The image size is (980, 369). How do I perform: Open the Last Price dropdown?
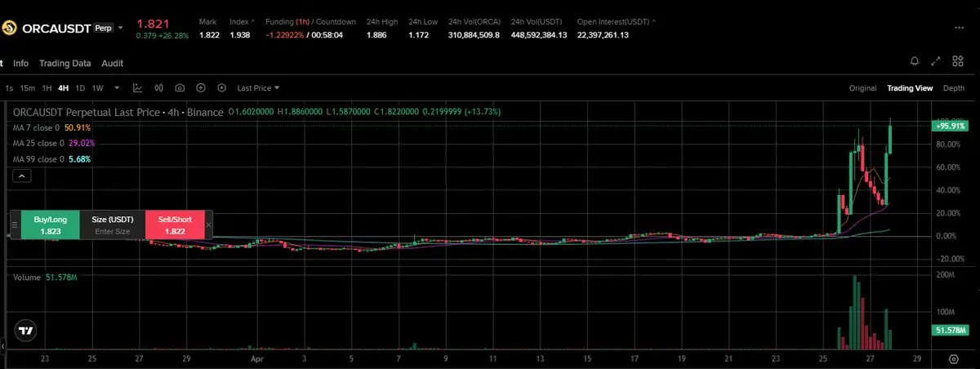[258, 88]
